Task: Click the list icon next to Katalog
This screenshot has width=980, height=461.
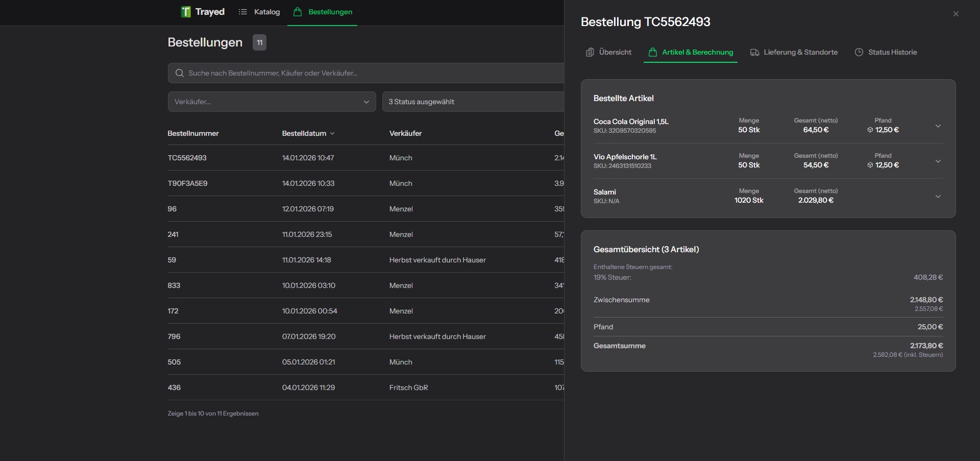Action: pos(243,12)
